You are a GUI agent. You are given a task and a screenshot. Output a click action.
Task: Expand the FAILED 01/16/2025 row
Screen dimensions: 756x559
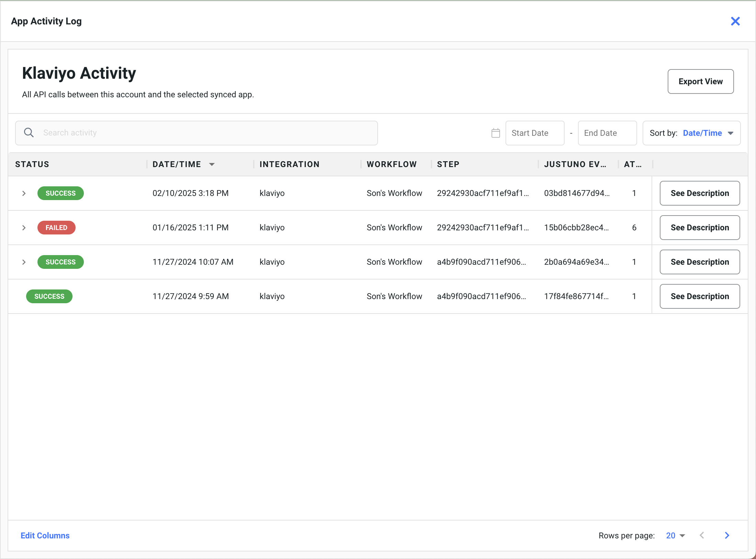click(x=24, y=228)
